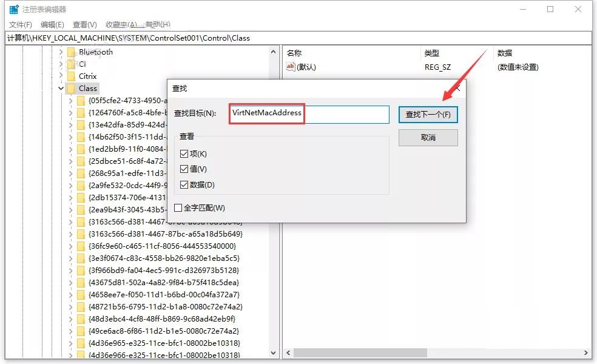The width and height of the screenshot is (597, 364).
Task: Click folder icon of {48d3ebc4-4cf8-48ff-b869-9c68ad42eb9f}
Action: coord(81,318)
